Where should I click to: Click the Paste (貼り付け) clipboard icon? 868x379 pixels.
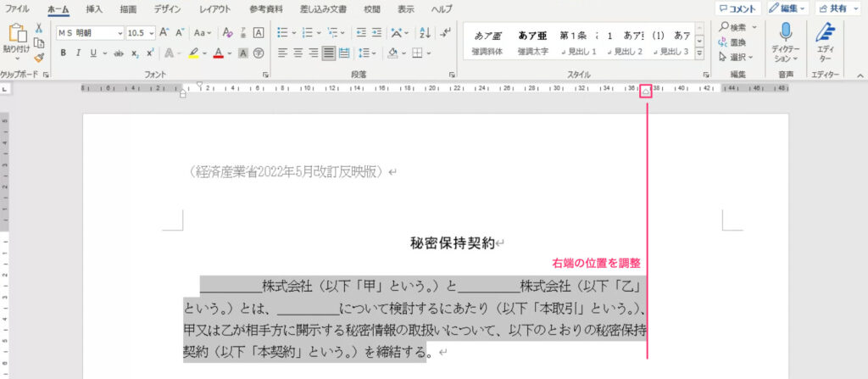pos(18,33)
